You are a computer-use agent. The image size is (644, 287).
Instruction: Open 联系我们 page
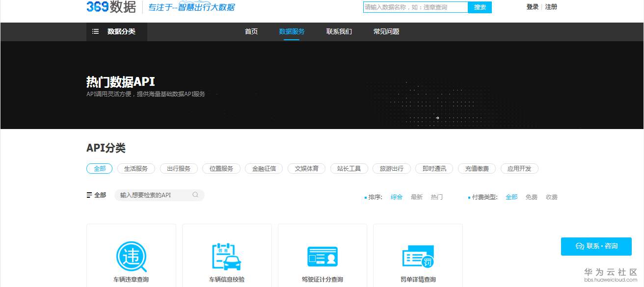point(339,31)
